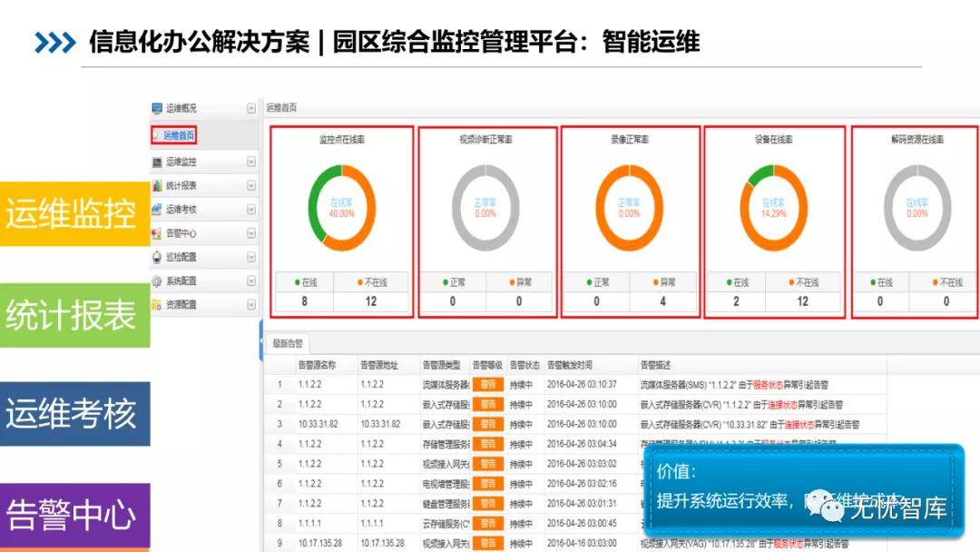Image resolution: width=980 pixels, height=552 pixels.
Task: Expand the 告警中心 section arrow
Action: tap(251, 233)
